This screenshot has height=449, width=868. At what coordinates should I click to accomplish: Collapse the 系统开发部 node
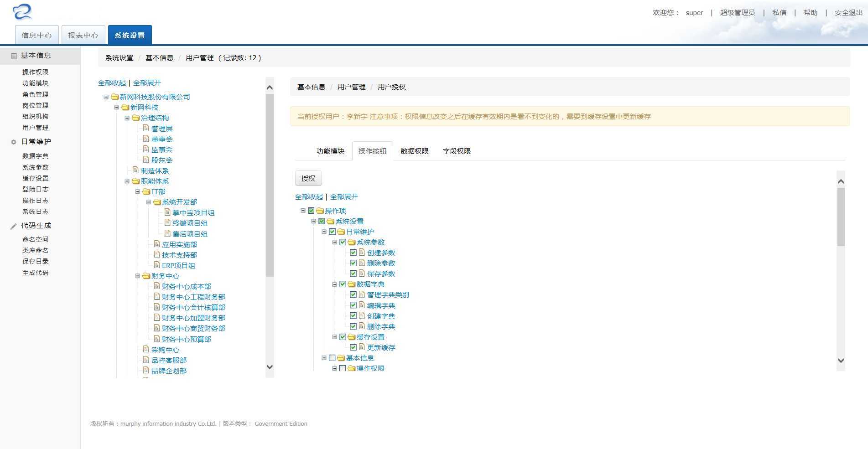point(148,202)
